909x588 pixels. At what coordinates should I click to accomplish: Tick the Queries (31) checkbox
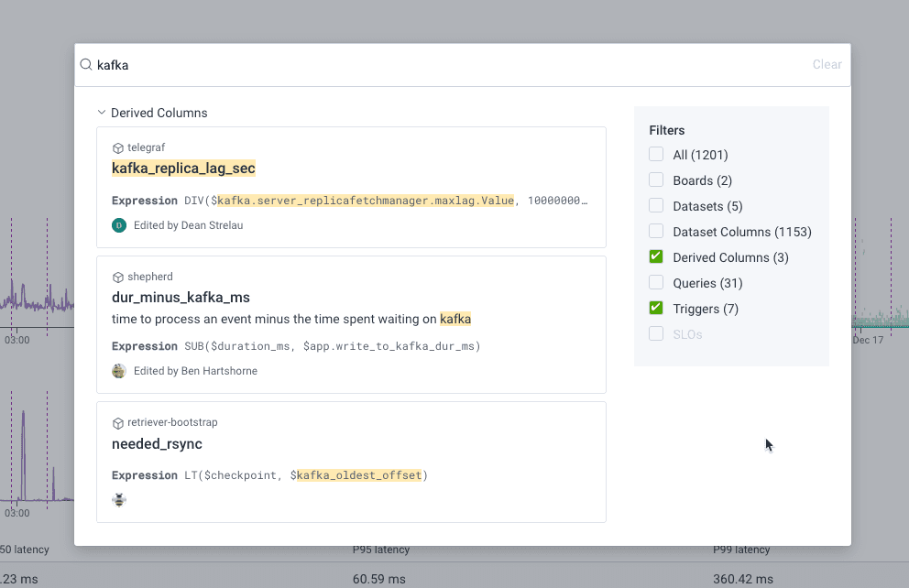pyautogui.click(x=656, y=283)
